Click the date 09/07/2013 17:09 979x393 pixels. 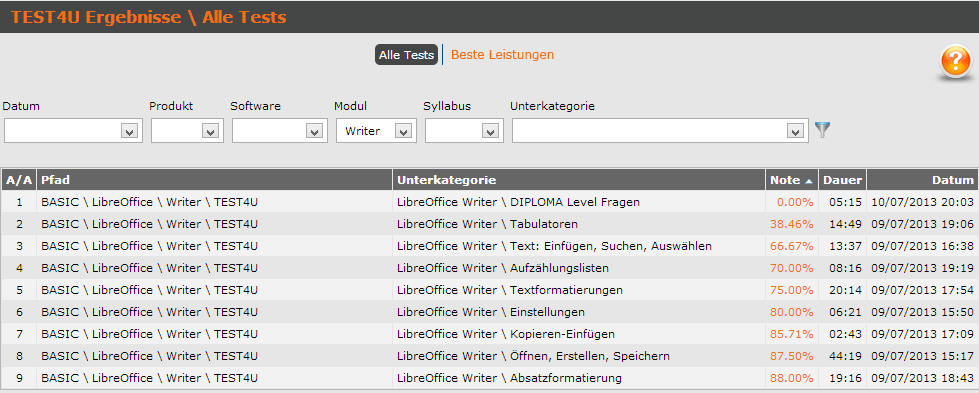click(922, 334)
